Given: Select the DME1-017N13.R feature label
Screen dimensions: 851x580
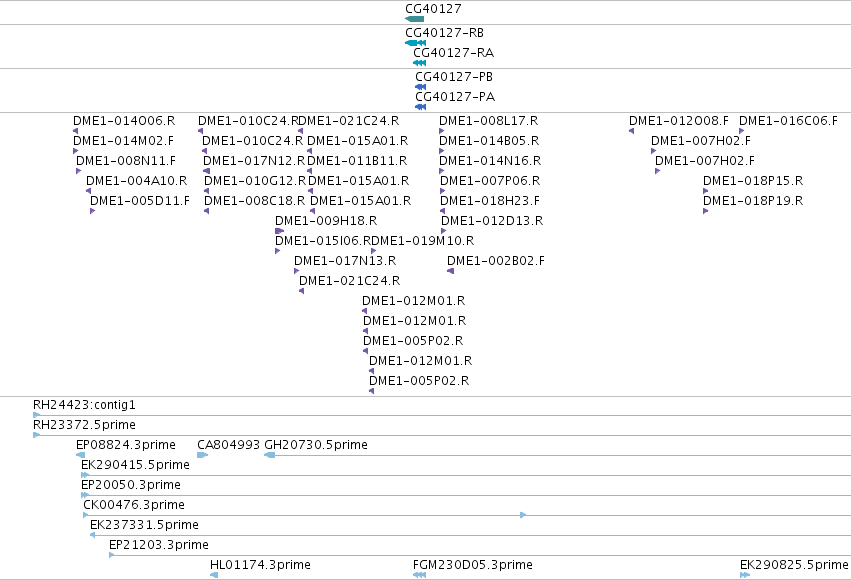Looking at the screenshot, I should coord(345,260).
